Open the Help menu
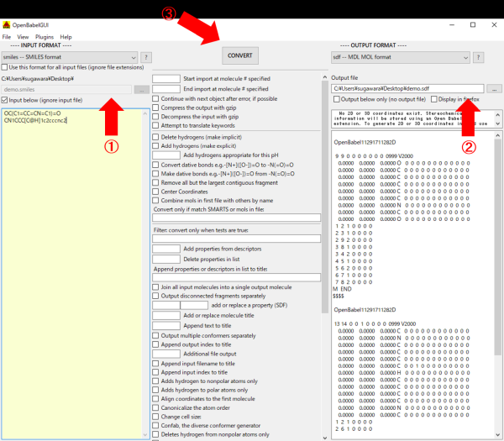Screen dimensions: 504x441 pyautogui.click(x=66, y=37)
